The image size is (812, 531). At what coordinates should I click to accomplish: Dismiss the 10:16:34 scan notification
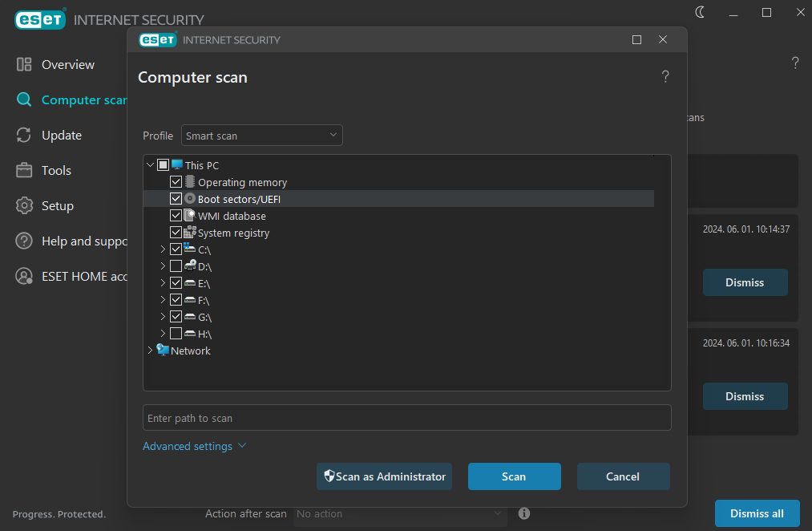[x=745, y=396]
